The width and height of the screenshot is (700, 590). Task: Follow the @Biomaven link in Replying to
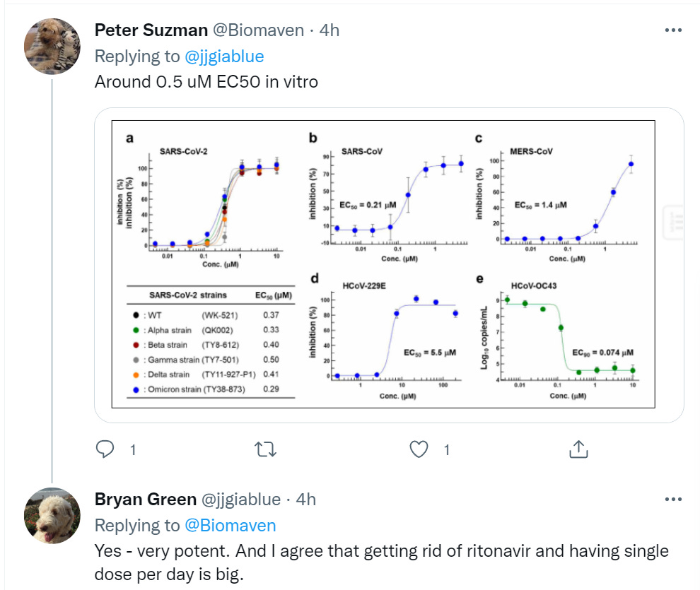[230, 525]
